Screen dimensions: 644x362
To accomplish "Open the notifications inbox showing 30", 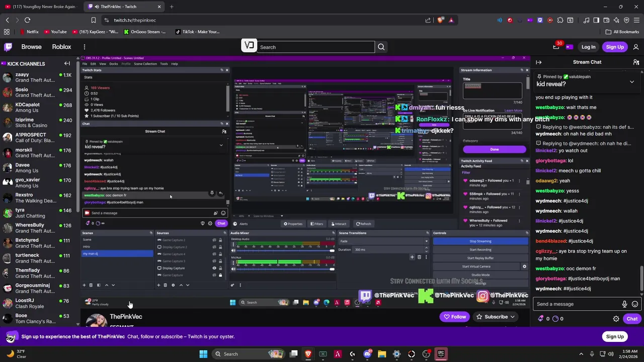I will (556, 46).
